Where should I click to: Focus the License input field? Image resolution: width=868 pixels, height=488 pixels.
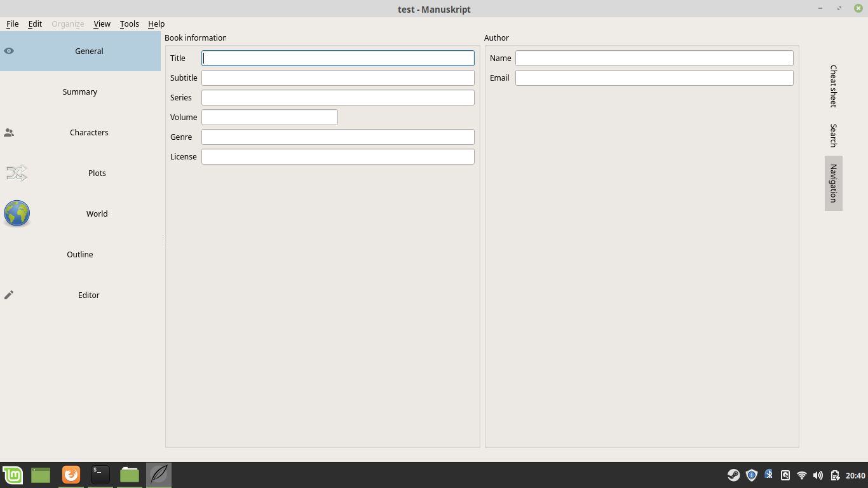pos(338,156)
